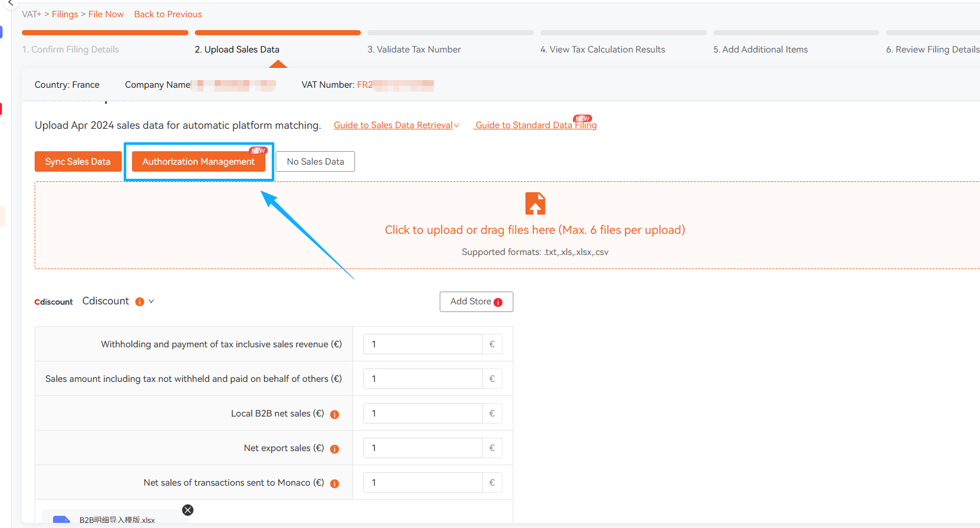Open step 4 View Tax Calculation Results
Viewport: 980px width, 528px height.
(602, 49)
